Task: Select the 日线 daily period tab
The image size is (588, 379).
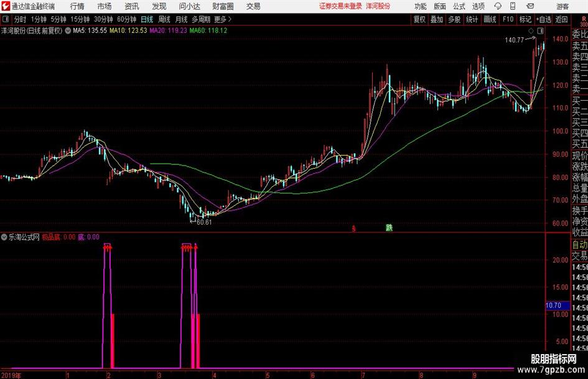Action: tap(147, 19)
